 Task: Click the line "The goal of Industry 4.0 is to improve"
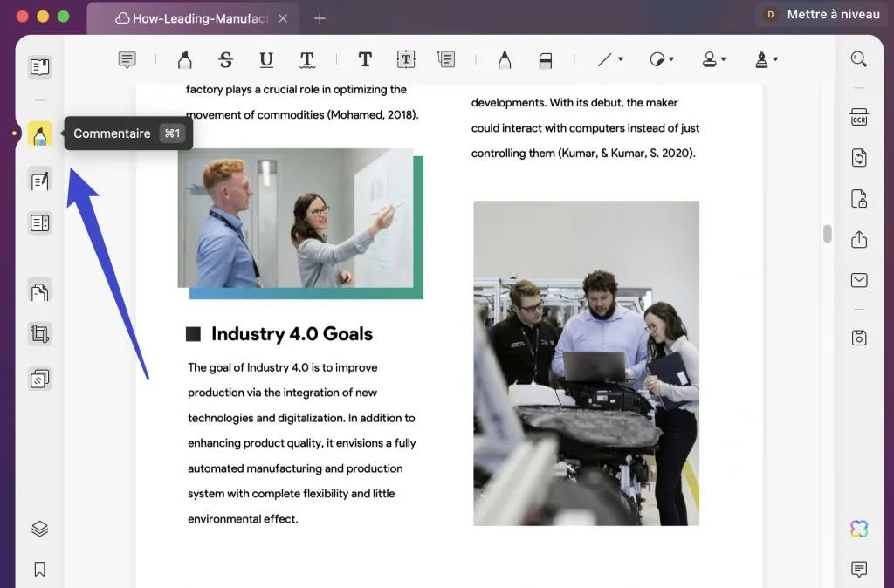(x=283, y=367)
